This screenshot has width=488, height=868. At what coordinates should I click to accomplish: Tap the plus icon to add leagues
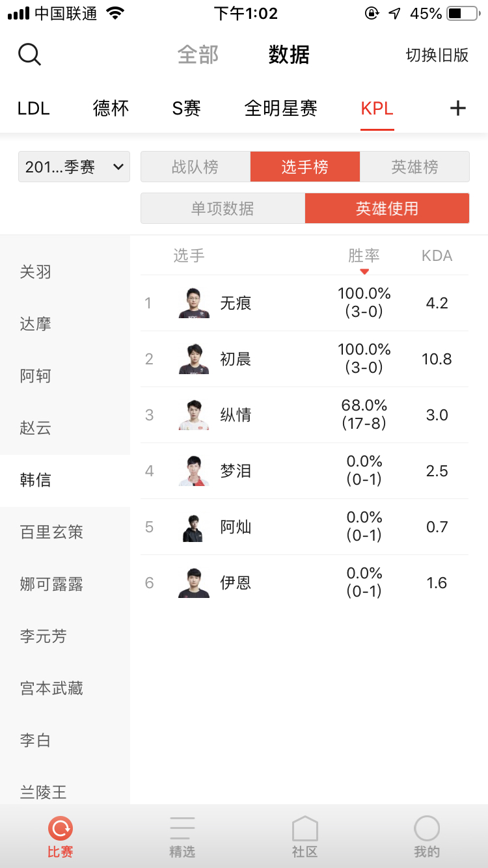coord(458,108)
